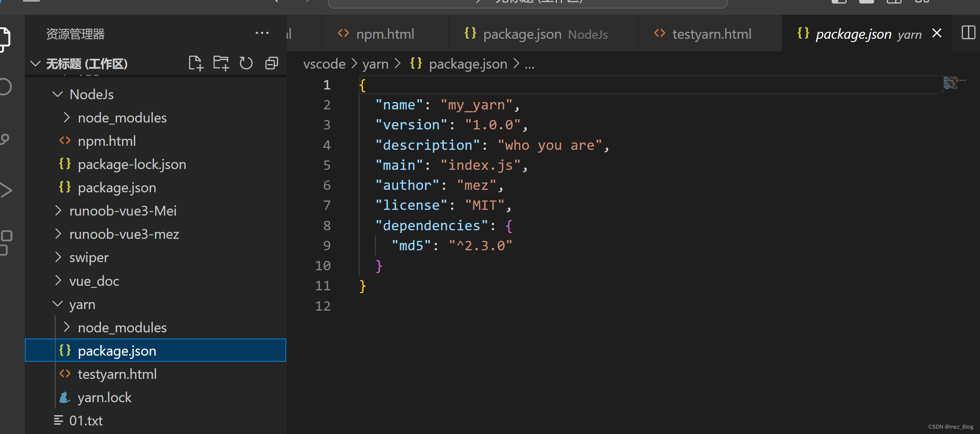This screenshot has width=980, height=434.
Task: Collapse the yarn folder
Action: pyautogui.click(x=58, y=304)
